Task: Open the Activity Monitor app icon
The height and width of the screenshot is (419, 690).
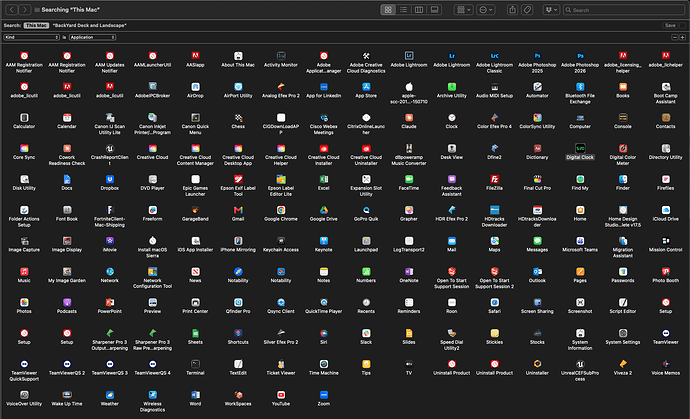Action: [x=281, y=56]
